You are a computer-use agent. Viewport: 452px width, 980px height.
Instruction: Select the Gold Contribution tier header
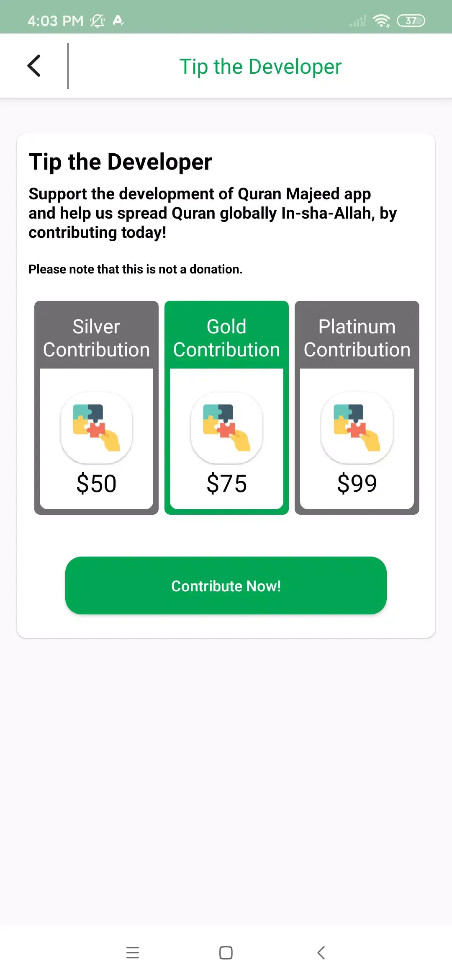coord(226,338)
